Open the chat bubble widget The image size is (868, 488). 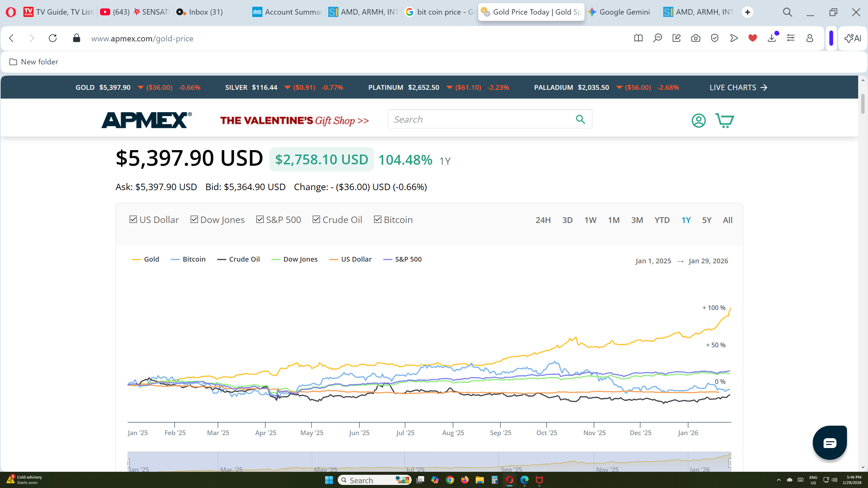[x=829, y=443]
